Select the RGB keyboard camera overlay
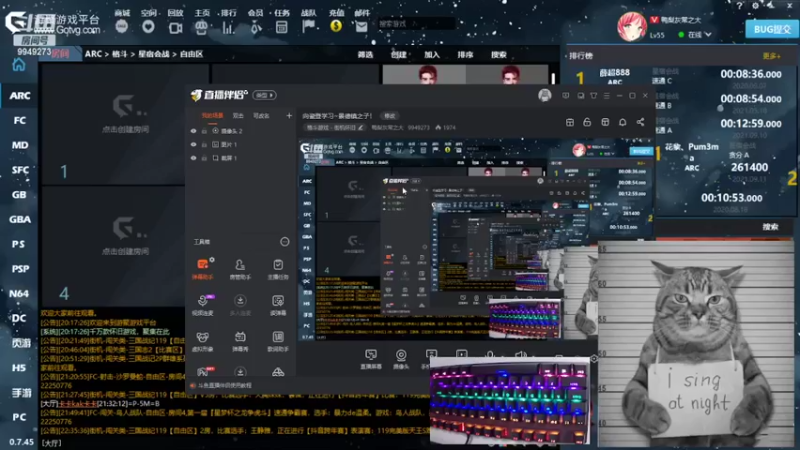This screenshot has height=450, width=800. 510,401
